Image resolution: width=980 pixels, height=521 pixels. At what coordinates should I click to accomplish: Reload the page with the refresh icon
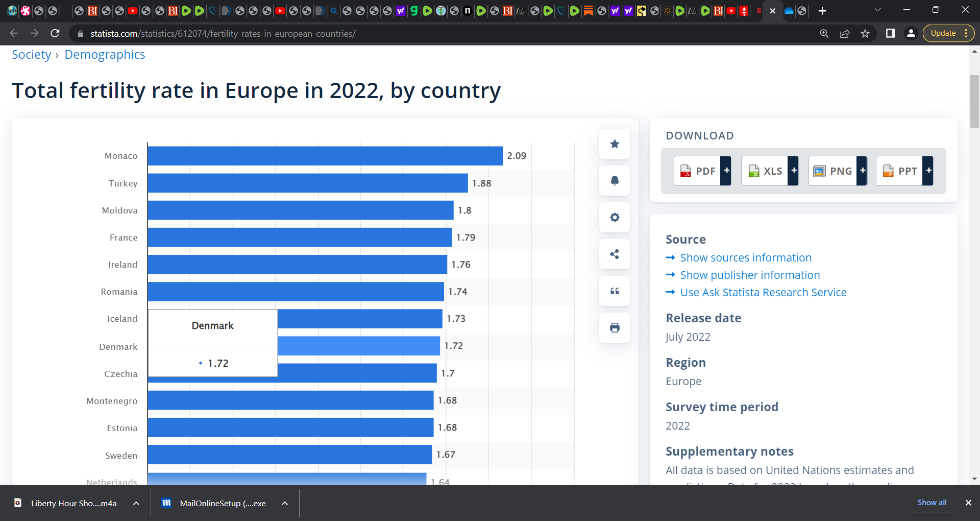(55, 34)
